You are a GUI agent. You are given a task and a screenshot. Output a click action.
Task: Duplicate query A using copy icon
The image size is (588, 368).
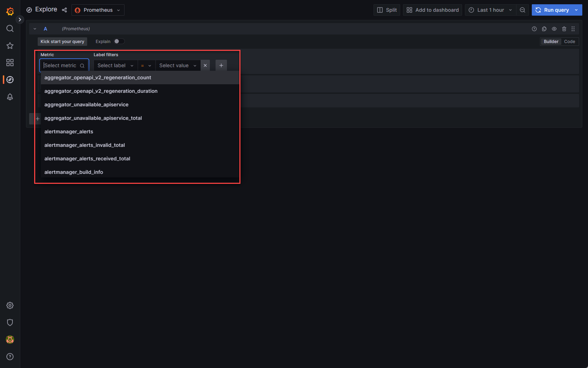(x=544, y=29)
